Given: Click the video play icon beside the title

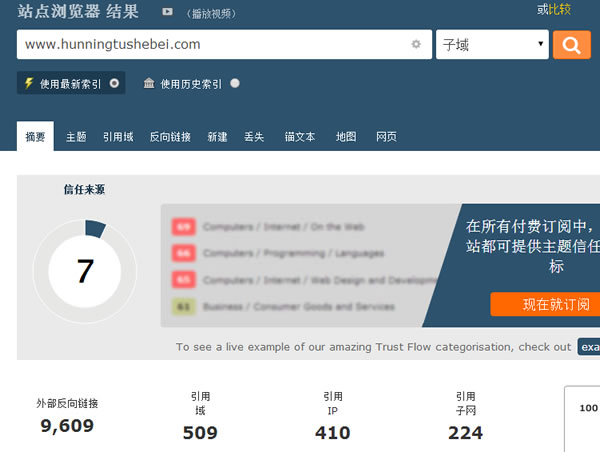Looking at the screenshot, I should [x=167, y=12].
